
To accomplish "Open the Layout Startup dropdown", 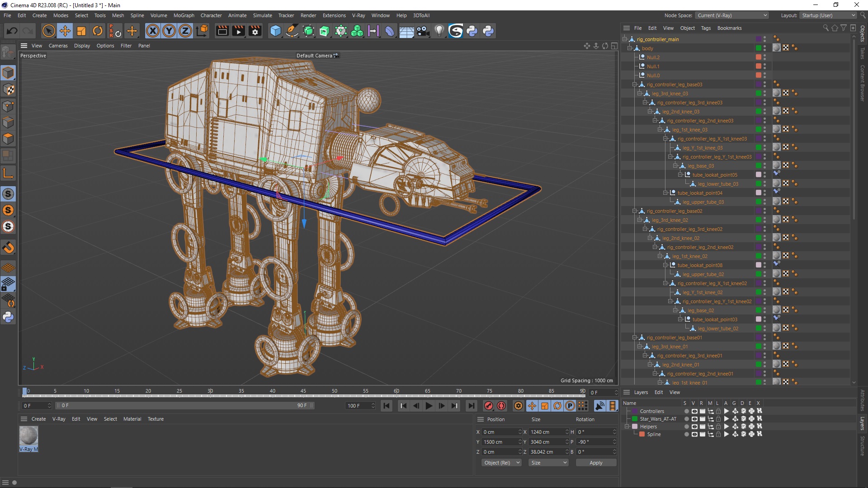I will pyautogui.click(x=828, y=15).
